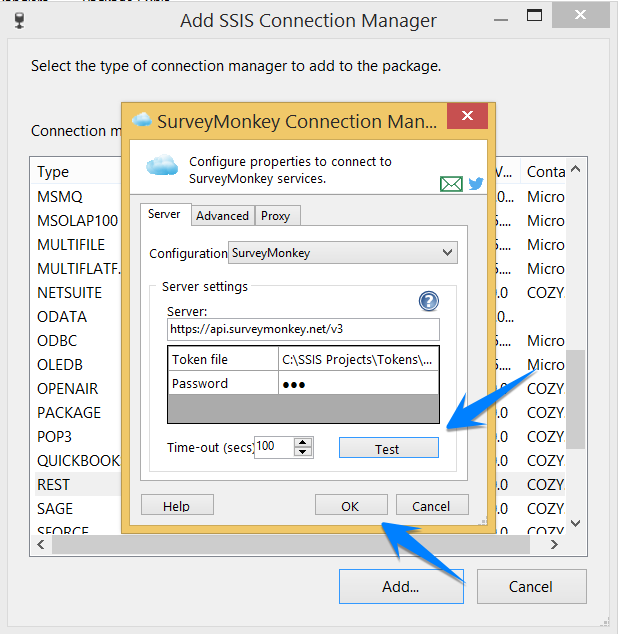Image resolution: width=618 pixels, height=634 pixels.
Task: Click the list scroll down arrow
Action: point(576,523)
